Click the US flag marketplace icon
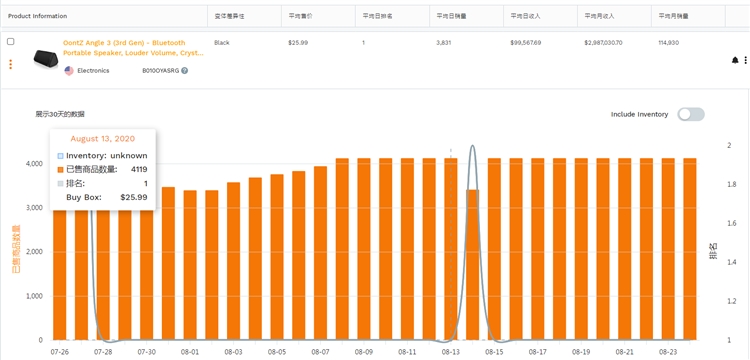 69,71
